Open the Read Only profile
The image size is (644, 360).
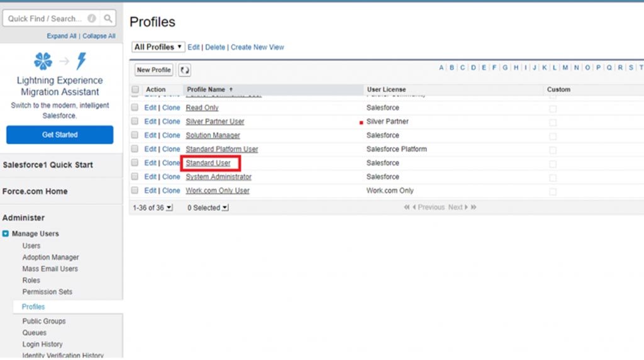202,108
